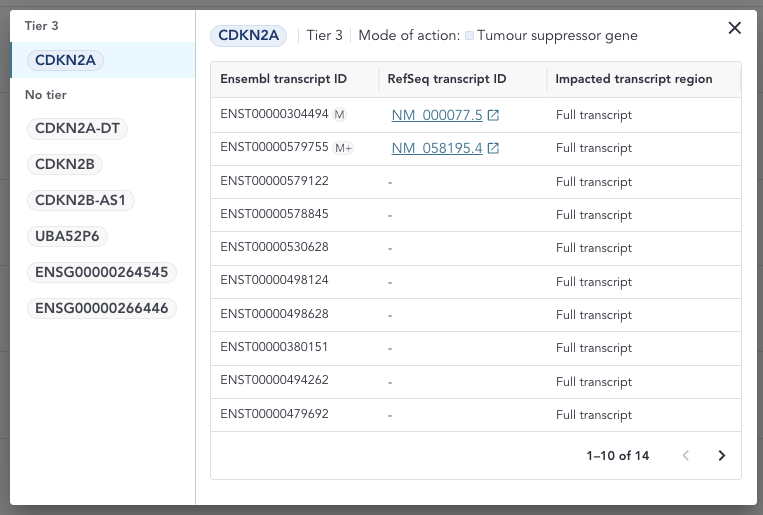Image resolution: width=763 pixels, height=515 pixels.
Task: Click the RefSeq transcript ID column header
Action: tap(447, 79)
